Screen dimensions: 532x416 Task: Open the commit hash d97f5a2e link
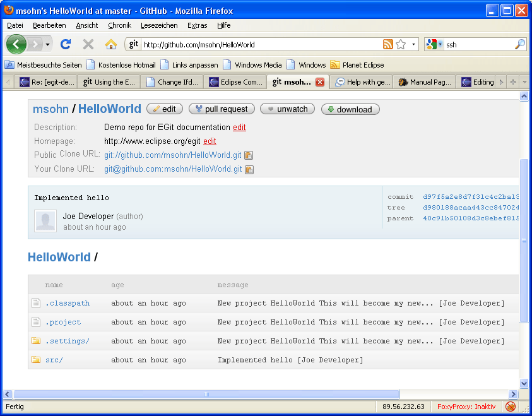point(471,197)
